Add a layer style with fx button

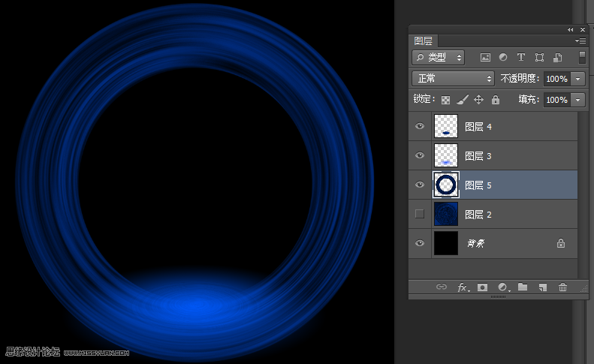pyautogui.click(x=463, y=287)
